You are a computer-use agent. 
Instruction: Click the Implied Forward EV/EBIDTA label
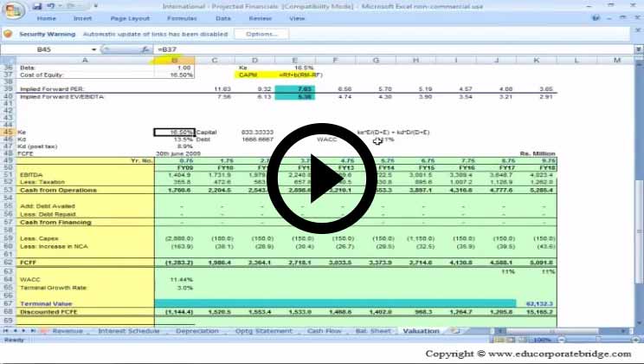61,97
